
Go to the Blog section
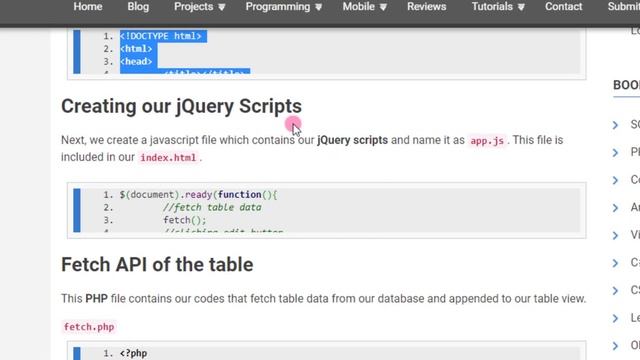[x=138, y=7]
